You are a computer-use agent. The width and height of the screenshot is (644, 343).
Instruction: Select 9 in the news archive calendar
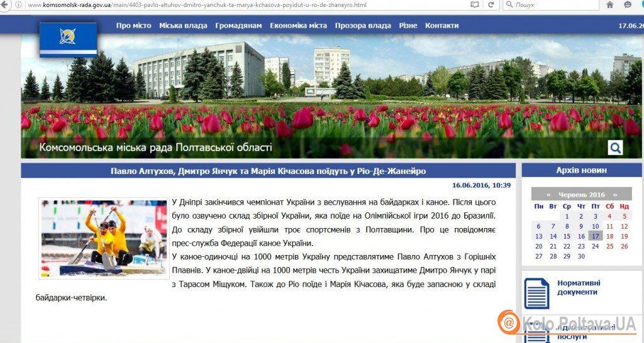581,226
